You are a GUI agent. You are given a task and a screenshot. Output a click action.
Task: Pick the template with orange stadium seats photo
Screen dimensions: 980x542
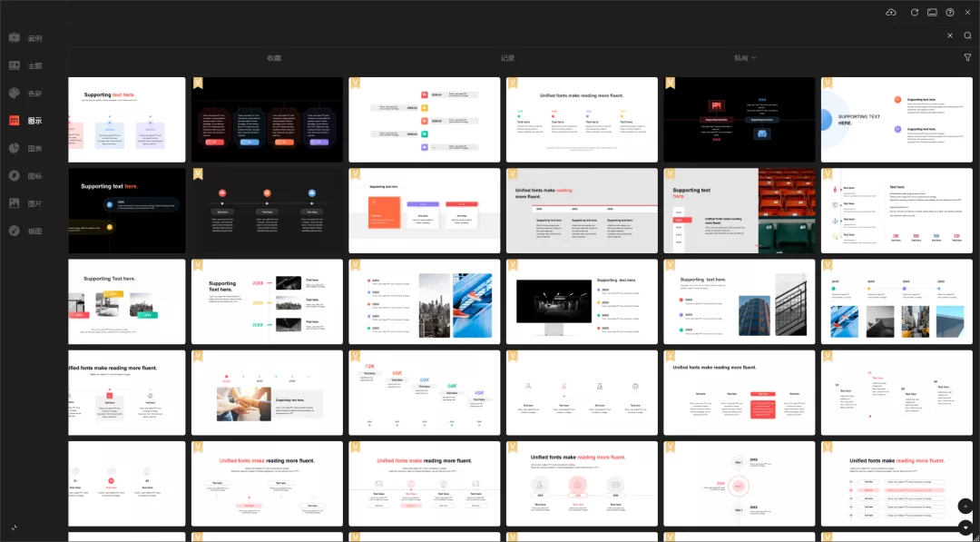coord(740,211)
